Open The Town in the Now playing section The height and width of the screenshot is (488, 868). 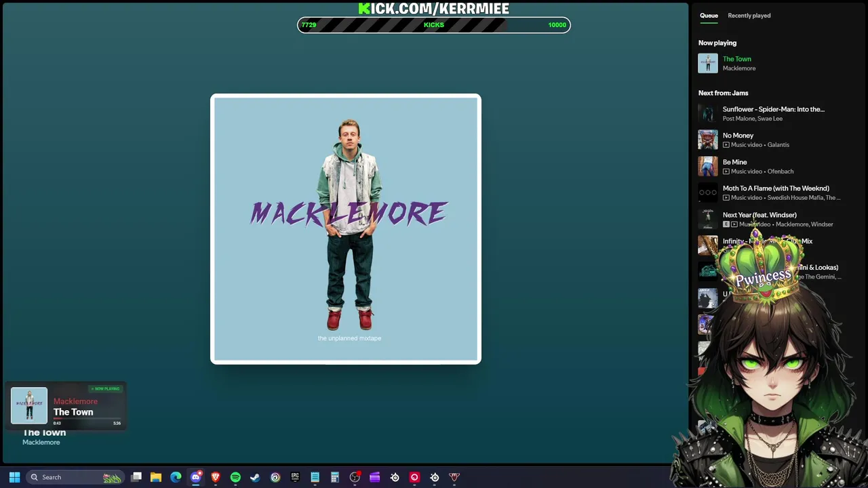tap(737, 59)
